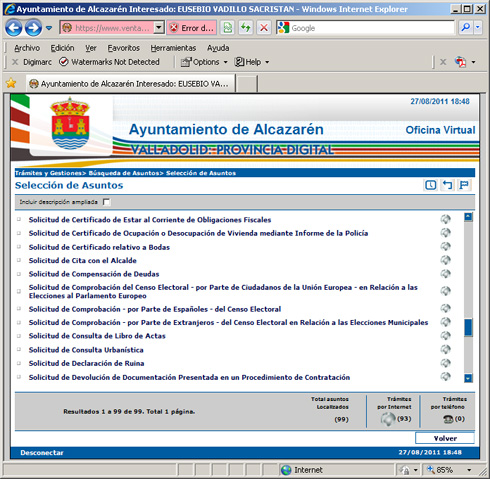
Task: Open Solicitud de Certificado relativo a Bodas
Action: 99,247
